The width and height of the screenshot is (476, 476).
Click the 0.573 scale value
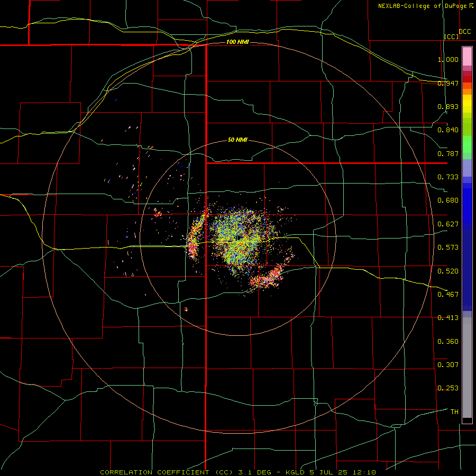pos(448,248)
